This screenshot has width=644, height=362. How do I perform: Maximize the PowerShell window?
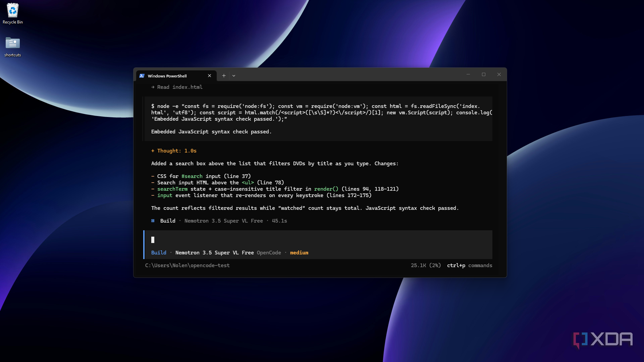click(484, 74)
